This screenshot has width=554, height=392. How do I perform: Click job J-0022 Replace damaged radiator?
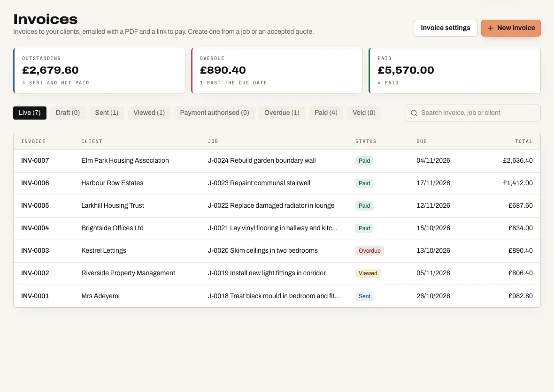click(271, 206)
